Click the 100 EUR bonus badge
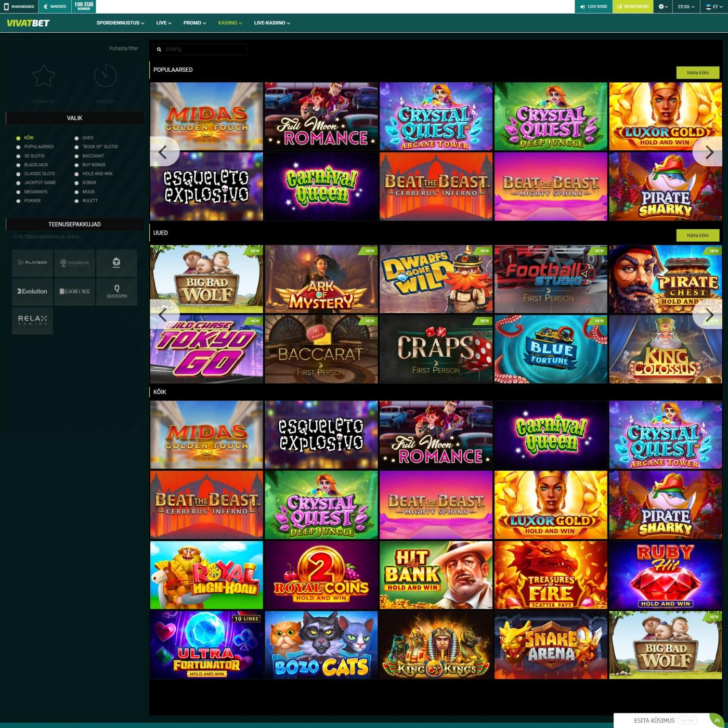Viewport: 728px width, 728px height. 84,6
